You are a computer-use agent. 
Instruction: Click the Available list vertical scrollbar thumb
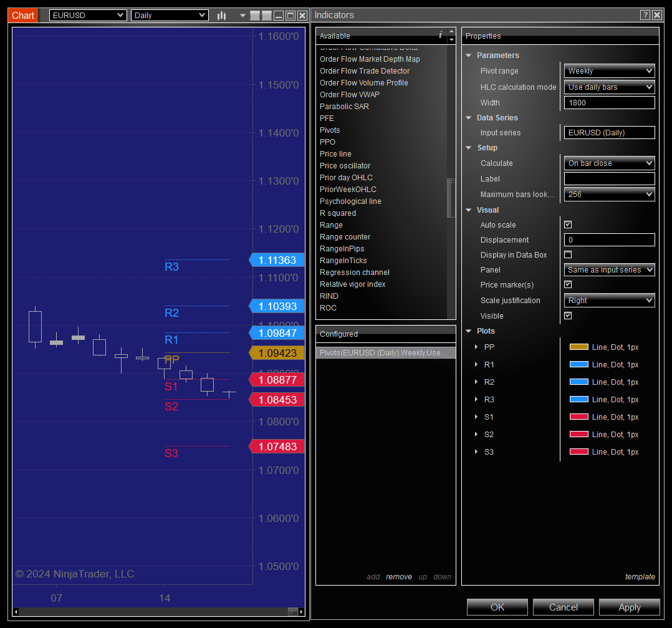(x=451, y=198)
